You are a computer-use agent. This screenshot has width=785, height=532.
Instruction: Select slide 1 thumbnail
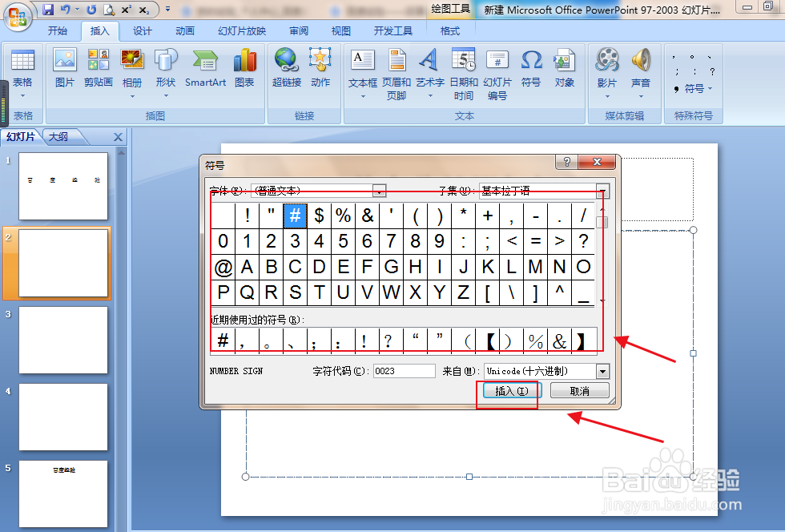click(x=63, y=186)
